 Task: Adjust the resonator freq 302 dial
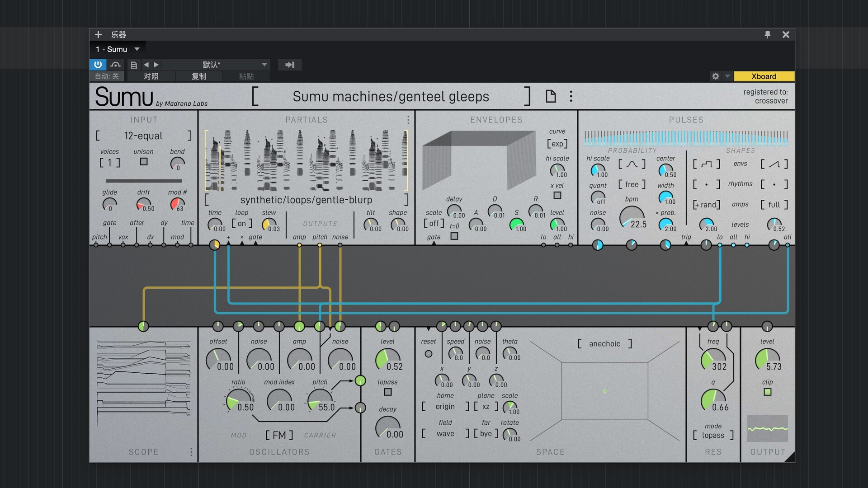click(713, 360)
